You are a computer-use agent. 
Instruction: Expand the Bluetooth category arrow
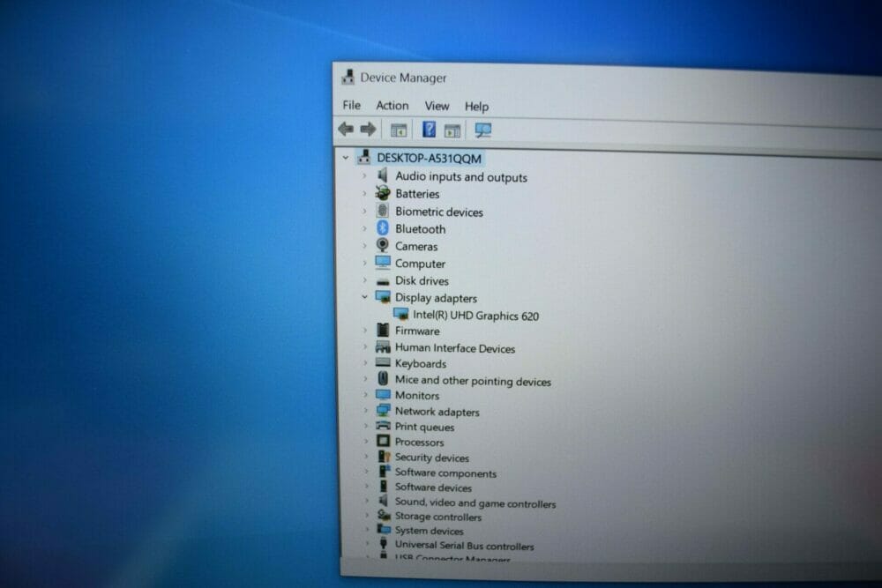[x=364, y=228]
